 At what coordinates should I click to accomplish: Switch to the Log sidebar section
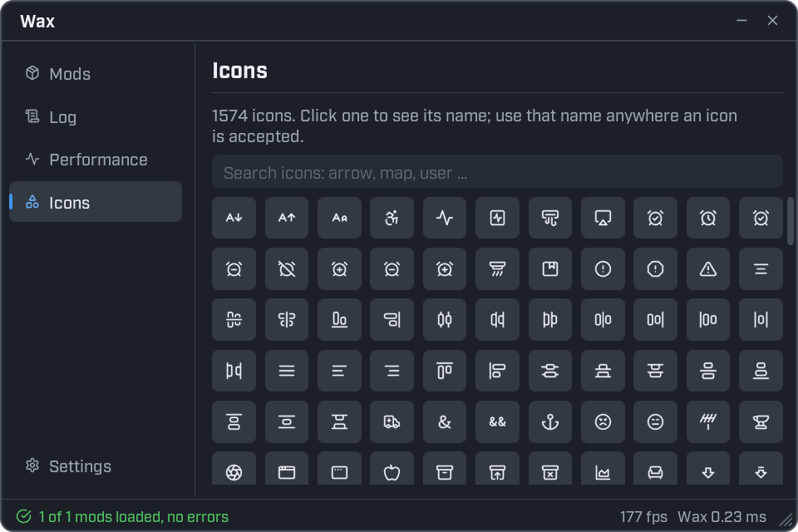95,116
